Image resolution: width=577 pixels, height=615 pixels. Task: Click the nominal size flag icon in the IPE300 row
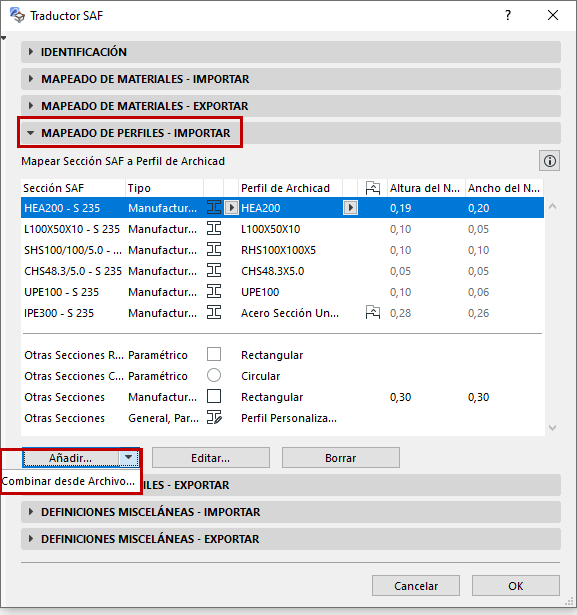pos(373,313)
